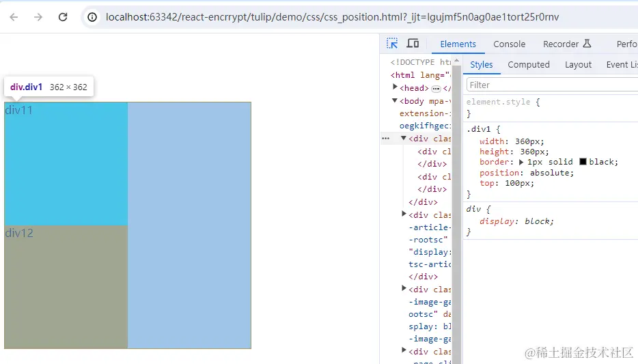Toggle the device toolbar icon
This screenshot has height=364, width=638.
[x=413, y=44]
